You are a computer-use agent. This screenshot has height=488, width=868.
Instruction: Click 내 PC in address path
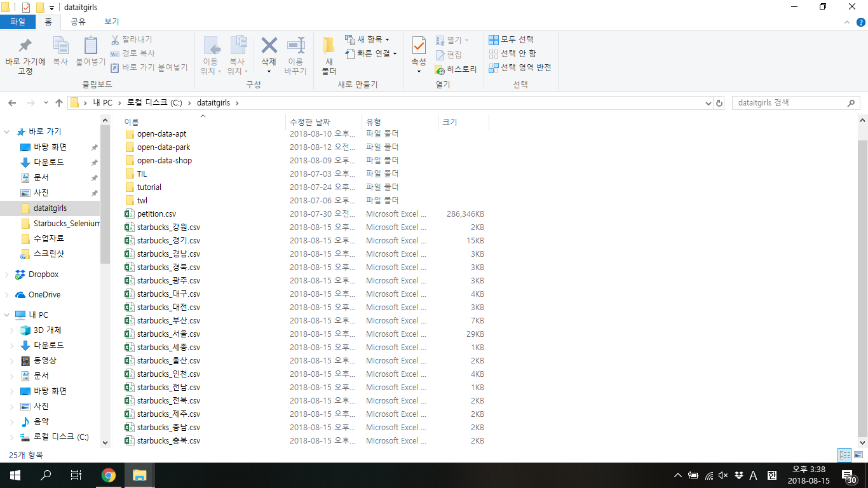[x=102, y=102]
